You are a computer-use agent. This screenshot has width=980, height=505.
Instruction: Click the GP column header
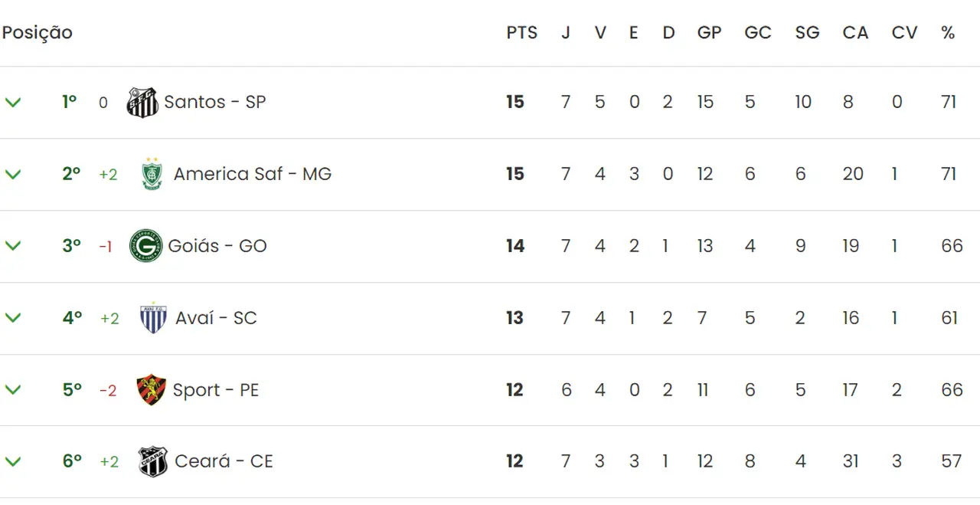(709, 33)
